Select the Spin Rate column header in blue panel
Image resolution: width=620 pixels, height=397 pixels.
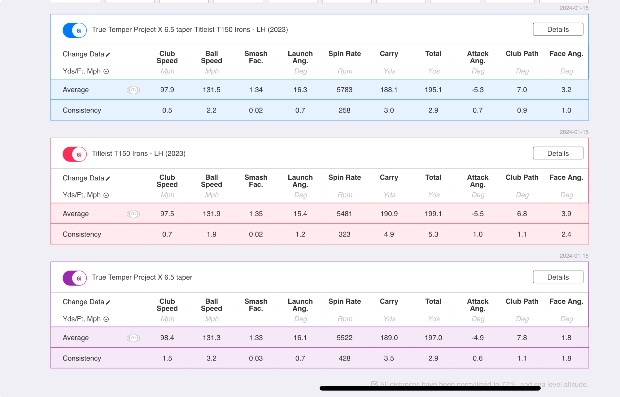[344, 54]
